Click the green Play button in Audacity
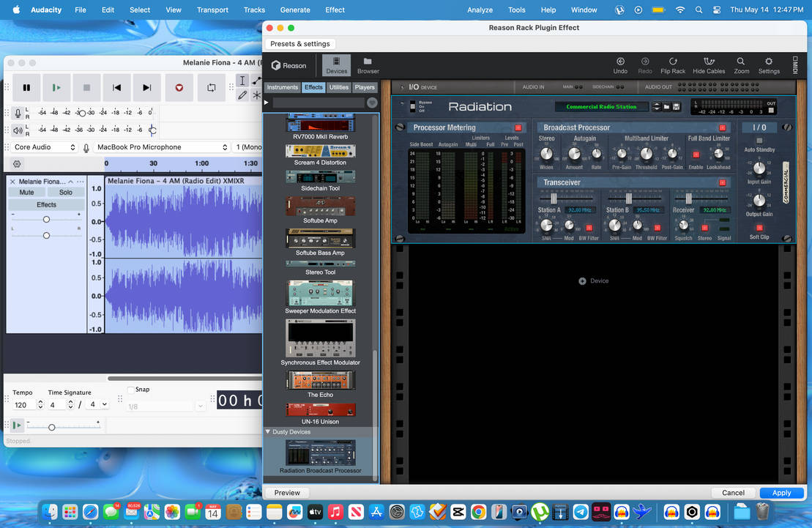This screenshot has height=528, width=812. (56, 88)
